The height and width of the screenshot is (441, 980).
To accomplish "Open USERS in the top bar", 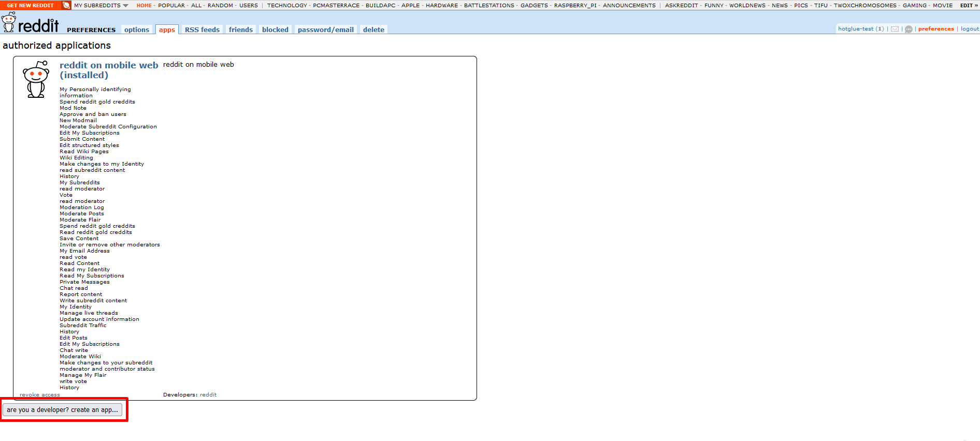I will (249, 5).
